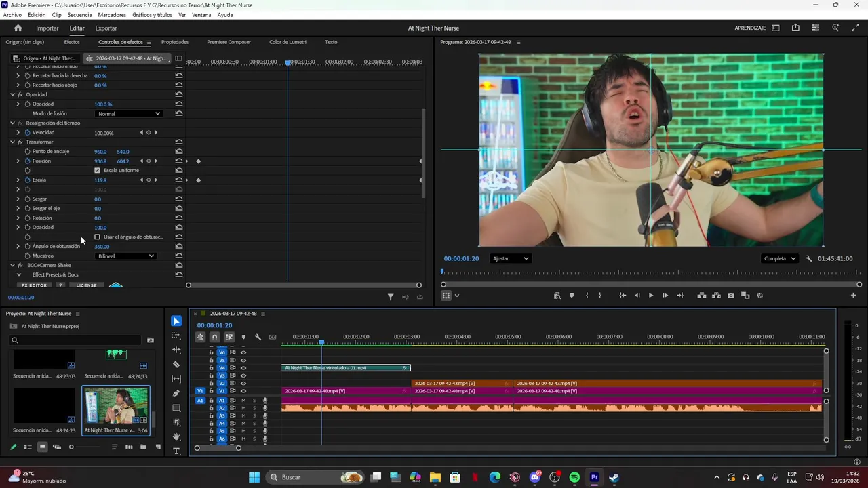
Task: Open timeline display settings wrench
Action: 258,337
